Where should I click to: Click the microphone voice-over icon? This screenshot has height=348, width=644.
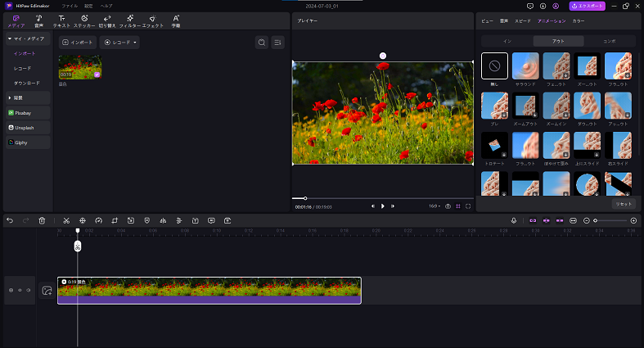pyautogui.click(x=514, y=220)
